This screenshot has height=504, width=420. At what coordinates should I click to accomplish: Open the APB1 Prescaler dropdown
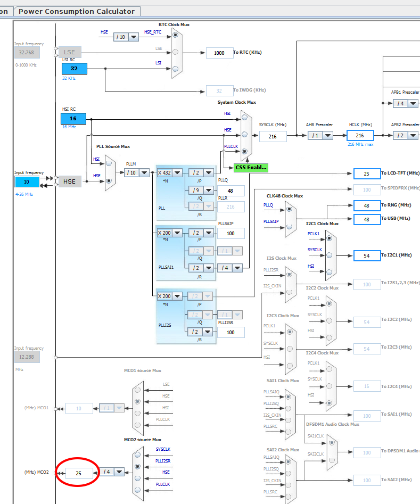click(413, 103)
